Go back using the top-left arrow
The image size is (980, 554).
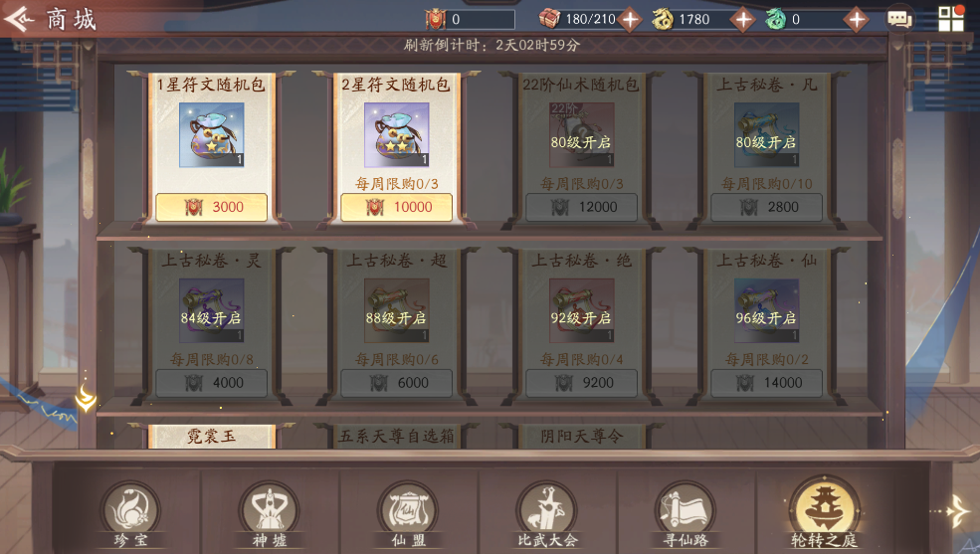(19, 19)
